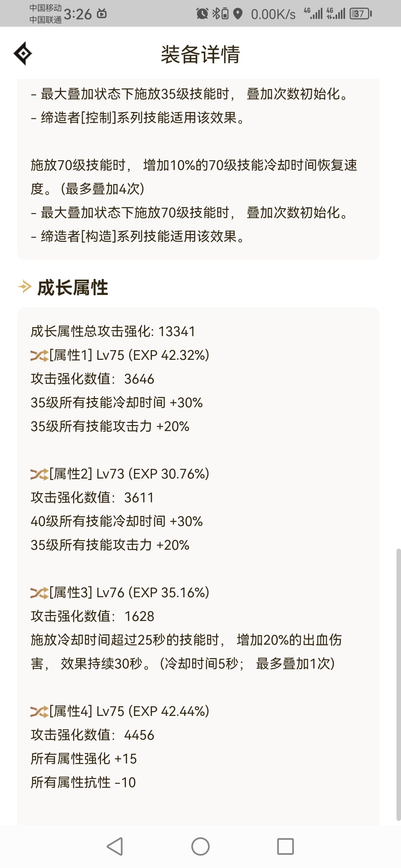Tap 成长属性总攻击强化: 13341 line
The image size is (401, 868).
point(113,331)
